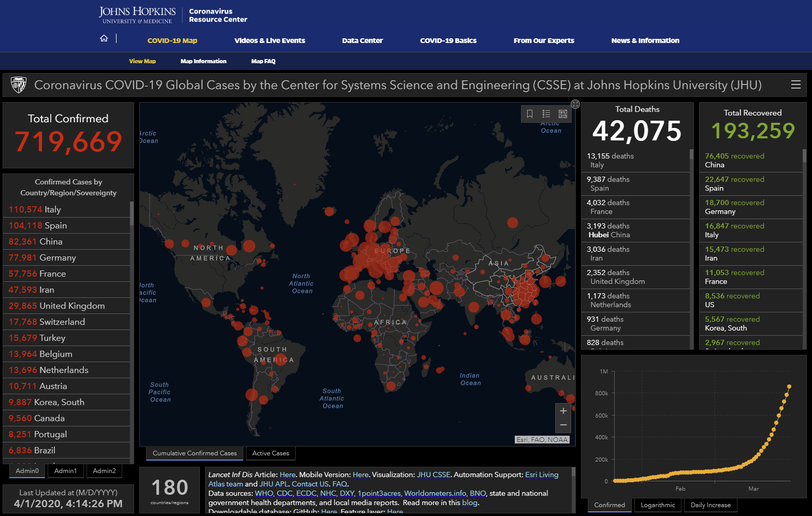The height and width of the screenshot is (516, 812).
Task: Switch to Cumulative Confirmed Cases tab
Action: pyautogui.click(x=195, y=453)
